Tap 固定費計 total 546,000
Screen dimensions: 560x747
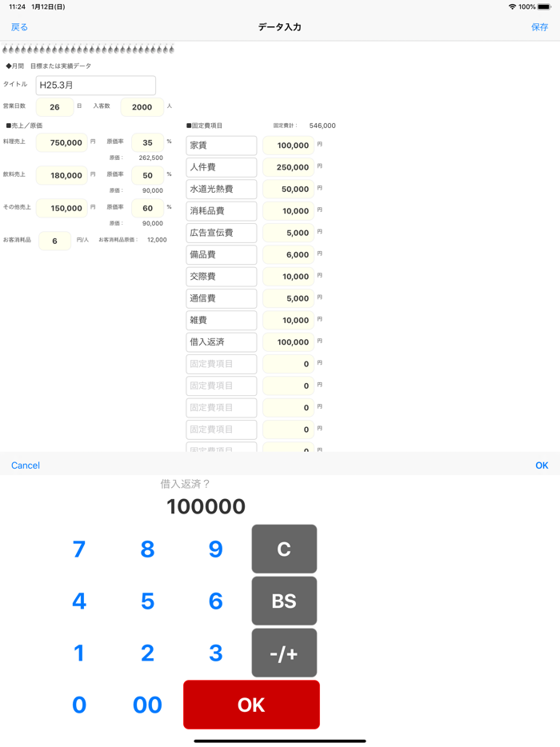(x=322, y=126)
